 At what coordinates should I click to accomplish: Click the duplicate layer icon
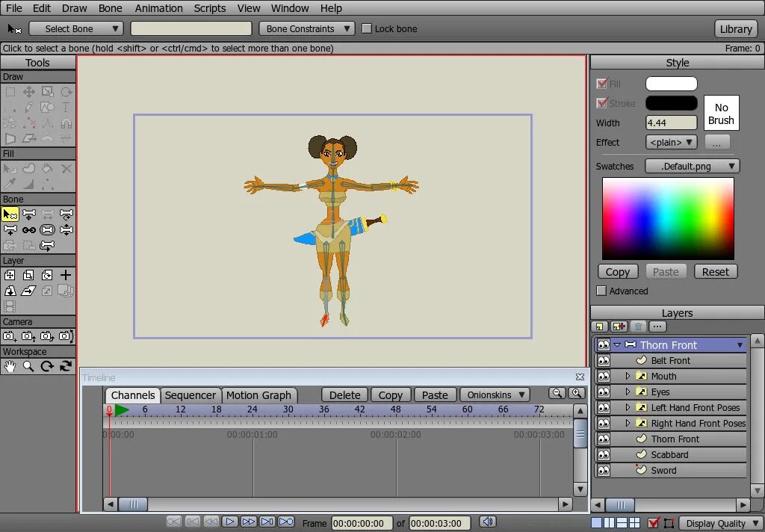(x=619, y=327)
